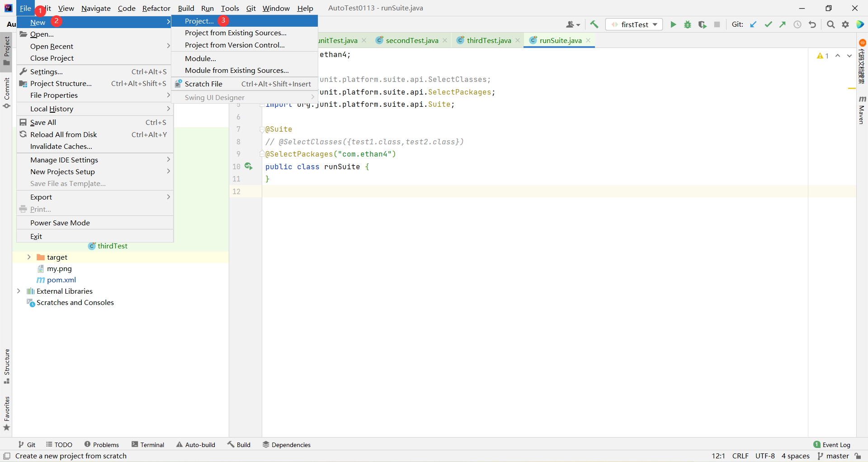Select my.png in project tree
Screen dimensions: 868x462
[x=59, y=268]
